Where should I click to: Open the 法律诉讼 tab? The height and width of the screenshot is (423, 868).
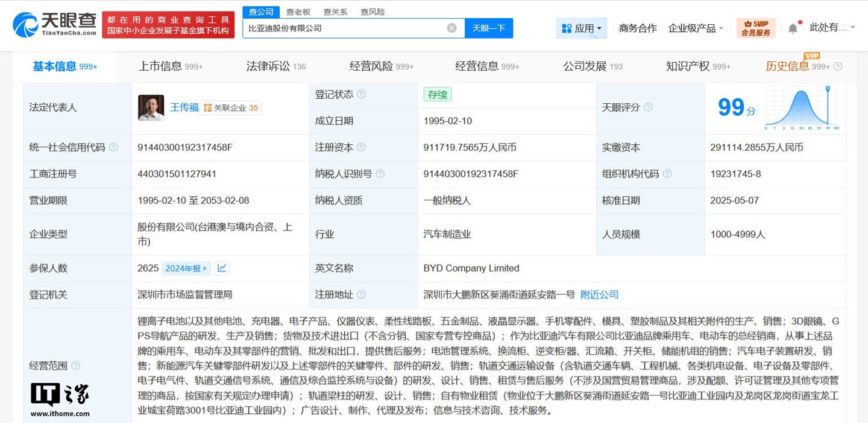[x=268, y=66]
